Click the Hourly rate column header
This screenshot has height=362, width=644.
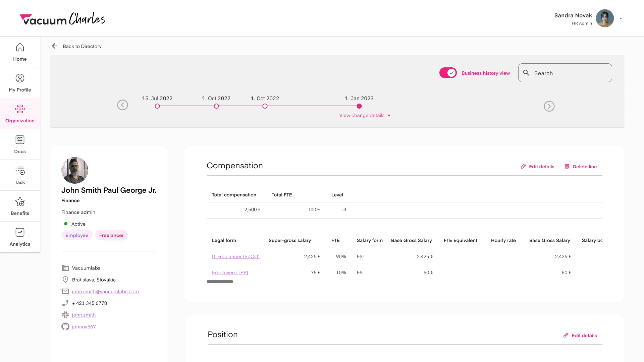[503, 240]
